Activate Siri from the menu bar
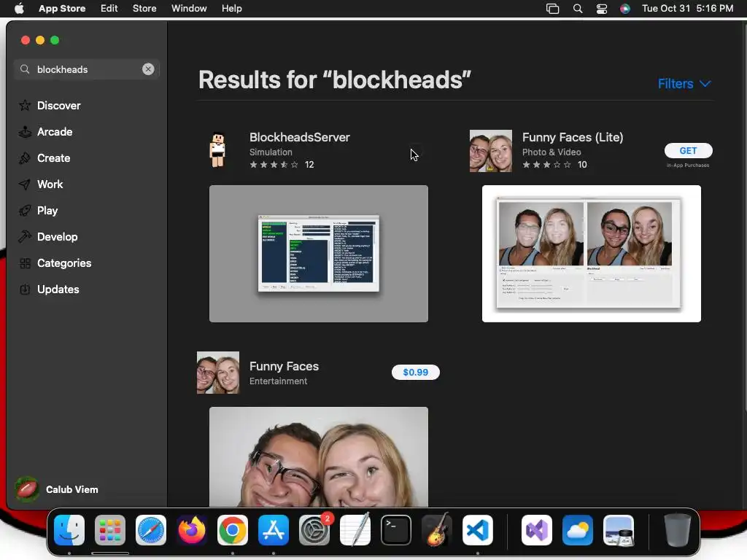Viewport: 747px width, 560px height. tap(625, 9)
